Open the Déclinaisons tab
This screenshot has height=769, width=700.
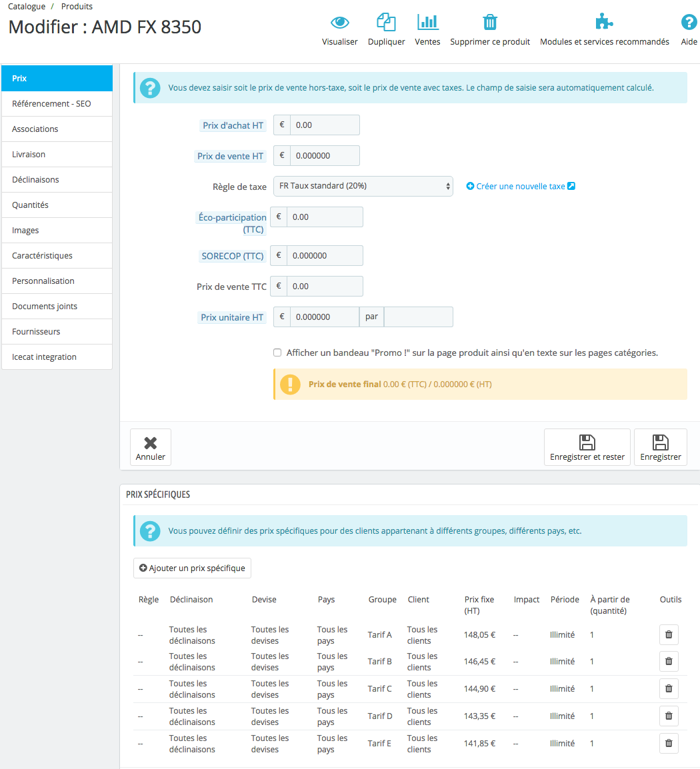click(57, 180)
